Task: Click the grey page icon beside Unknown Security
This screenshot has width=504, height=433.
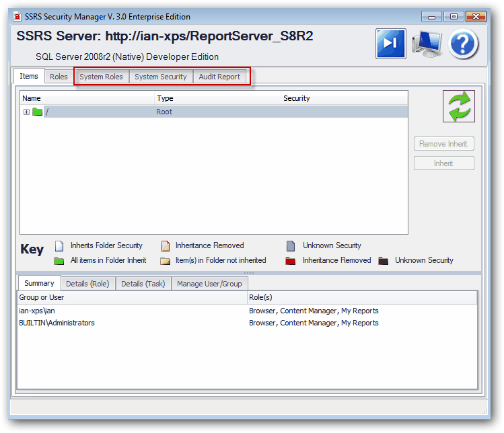Action: 291,245
